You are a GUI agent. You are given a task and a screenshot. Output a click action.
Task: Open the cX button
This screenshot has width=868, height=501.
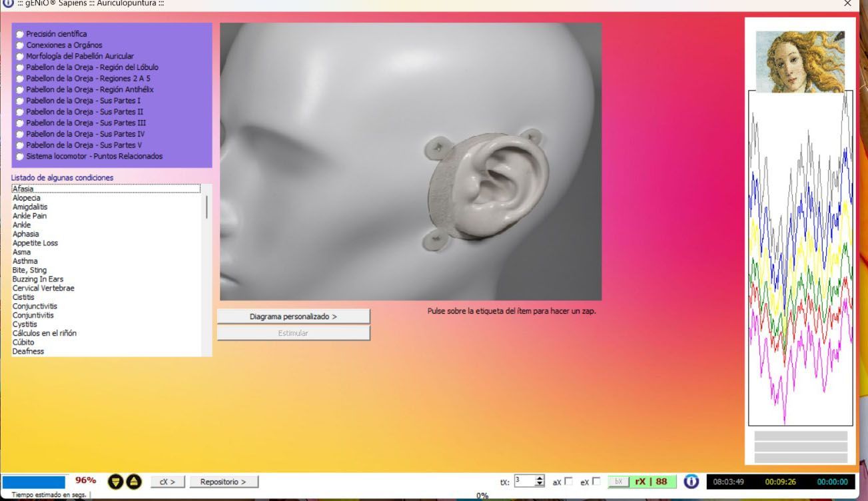point(167,482)
